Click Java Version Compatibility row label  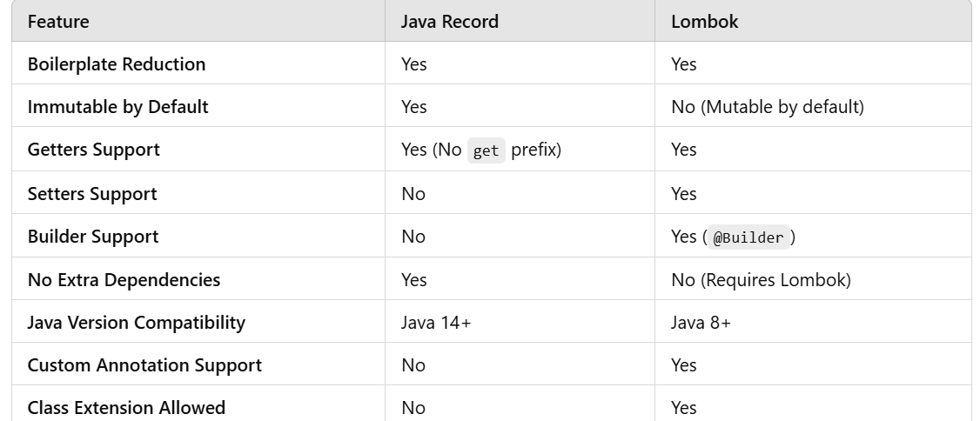(137, 323)
